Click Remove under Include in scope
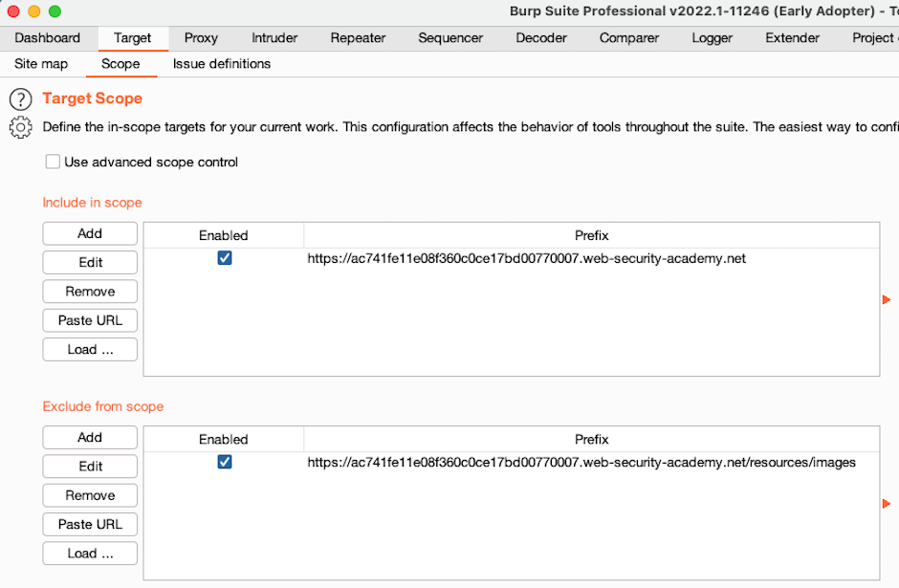The width and height of the screenshot is (899, 588). pyautogui.click(x=90, y=292)
